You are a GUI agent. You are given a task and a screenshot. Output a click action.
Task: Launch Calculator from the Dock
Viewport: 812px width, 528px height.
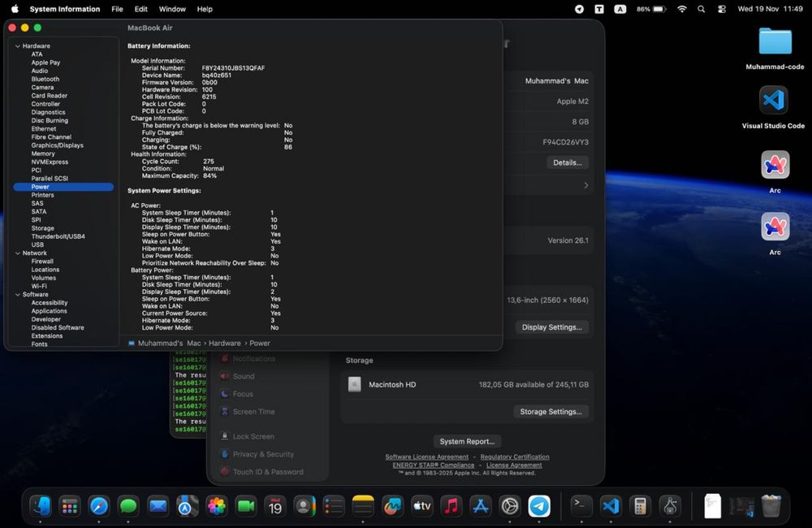click(640, 506)
